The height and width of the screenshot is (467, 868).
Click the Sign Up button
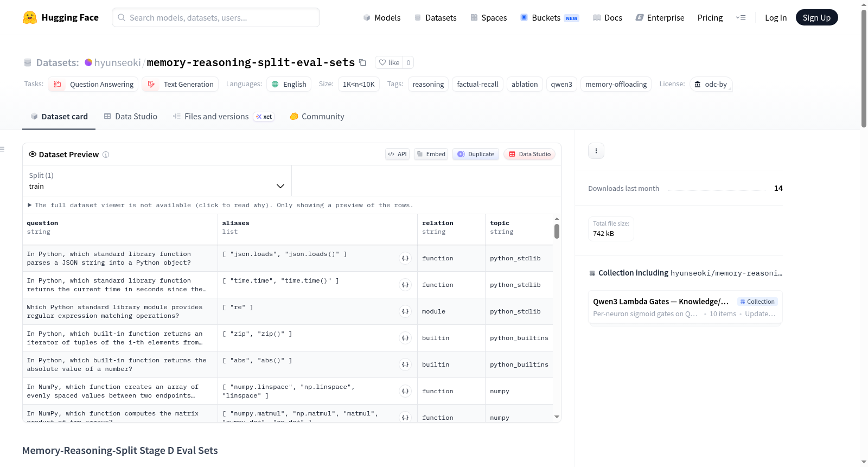coord(816,17)
